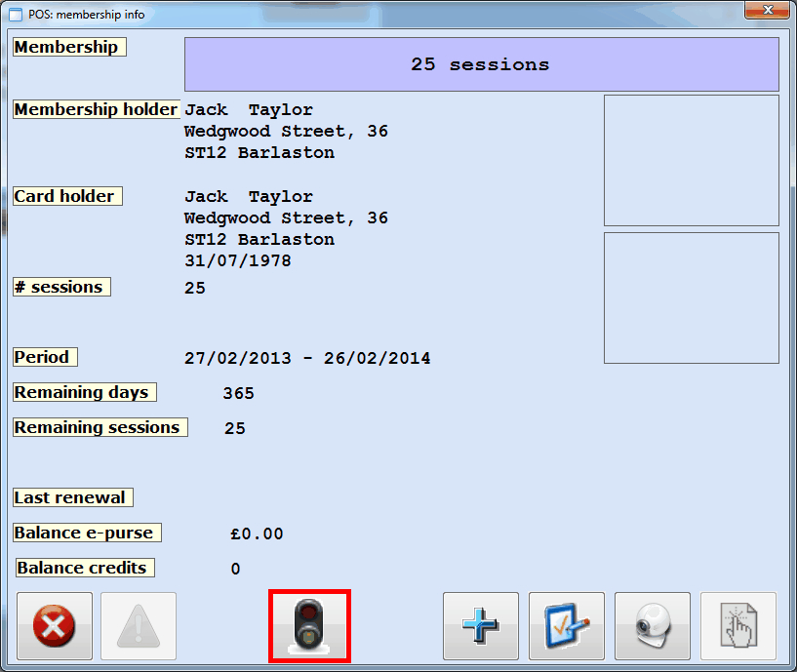Click the Card holder label
This screenshot has height=672, width=797.
(x=67, y=196)
